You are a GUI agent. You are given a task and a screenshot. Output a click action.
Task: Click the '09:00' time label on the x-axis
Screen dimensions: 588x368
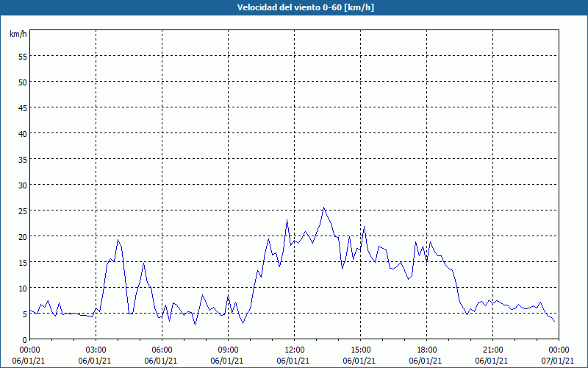pos(229,350)
